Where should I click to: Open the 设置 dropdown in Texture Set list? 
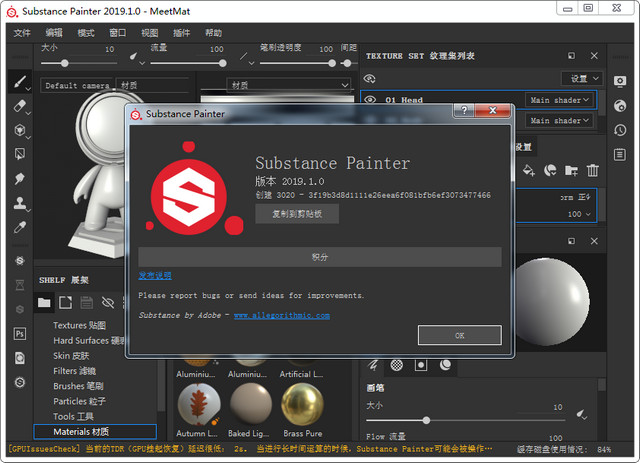point(583,78)
